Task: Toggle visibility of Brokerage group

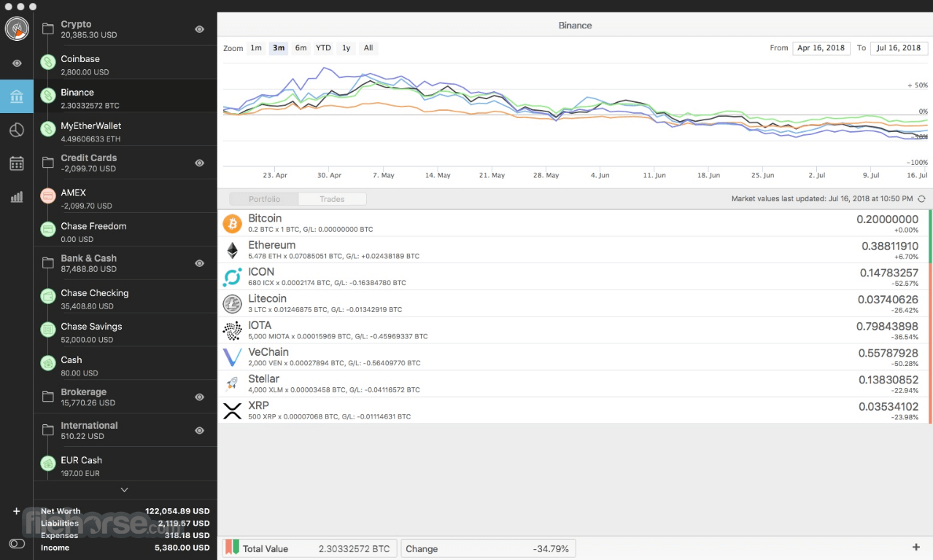Action: [199, 397]
